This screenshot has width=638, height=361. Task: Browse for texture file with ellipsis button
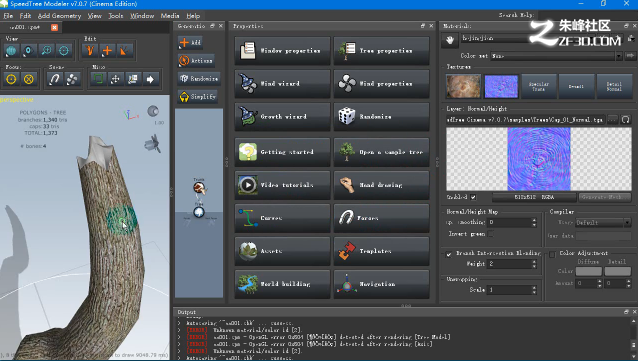pyautogui.click(x=612, y=120)
